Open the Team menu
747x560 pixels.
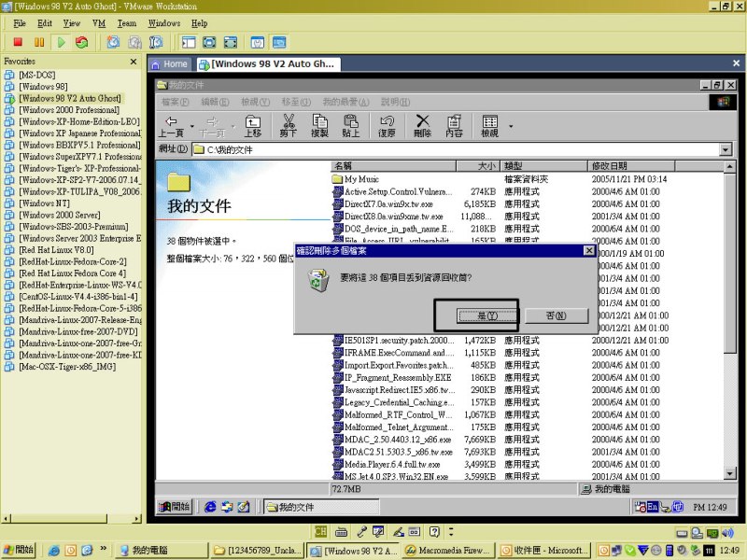coord(127,23)
